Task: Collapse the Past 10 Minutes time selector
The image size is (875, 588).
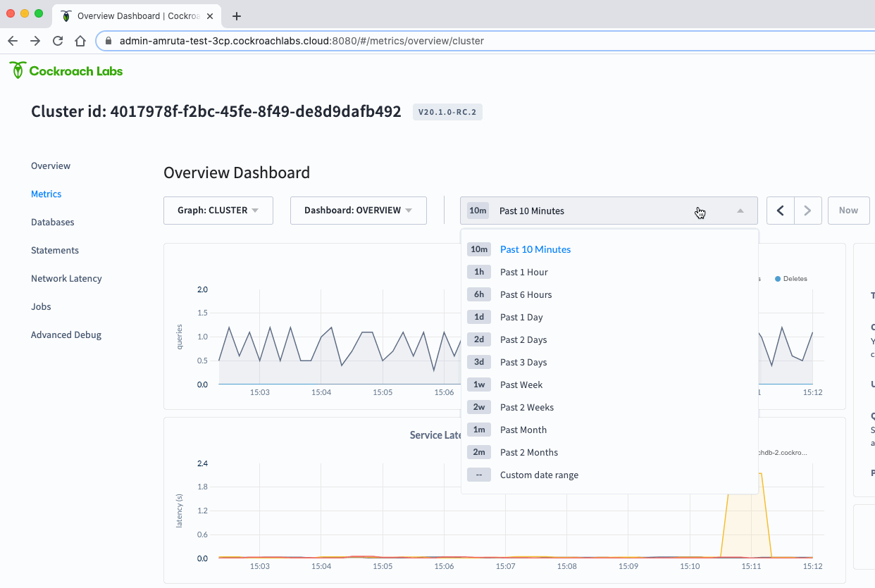Action: click(x=609, y=211)
